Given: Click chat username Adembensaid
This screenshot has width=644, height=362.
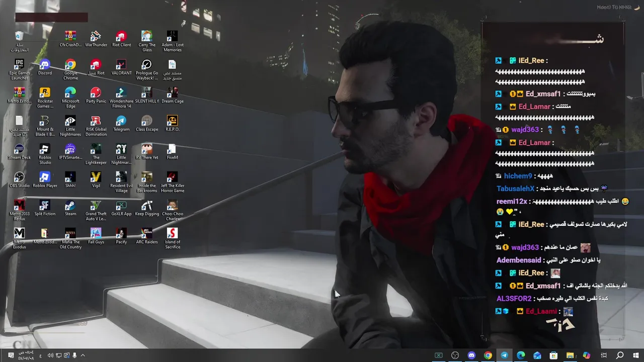Looking at the screenshot, I should 518,260.
